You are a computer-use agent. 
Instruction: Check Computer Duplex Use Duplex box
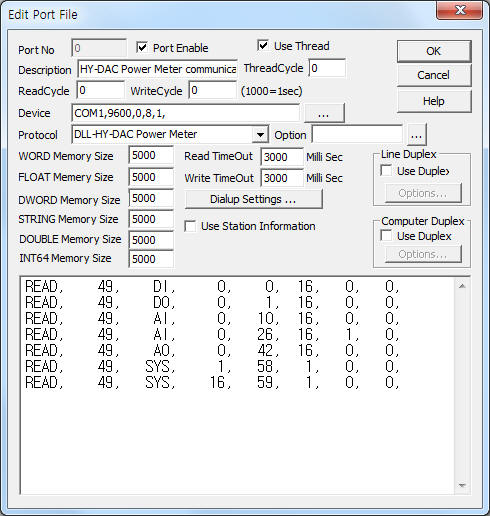[x=386, y=235]
